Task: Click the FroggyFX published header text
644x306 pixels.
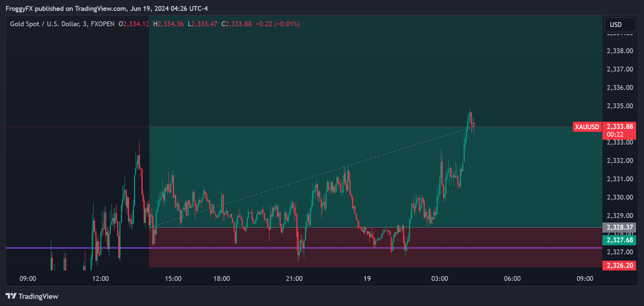Action: 107,9
